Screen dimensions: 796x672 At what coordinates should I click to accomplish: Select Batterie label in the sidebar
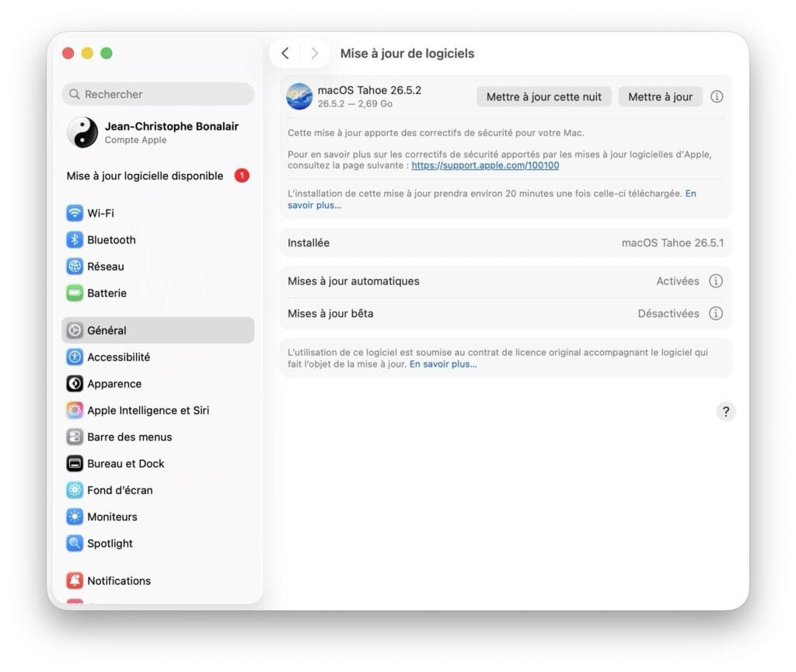click(x=106, y=293)
